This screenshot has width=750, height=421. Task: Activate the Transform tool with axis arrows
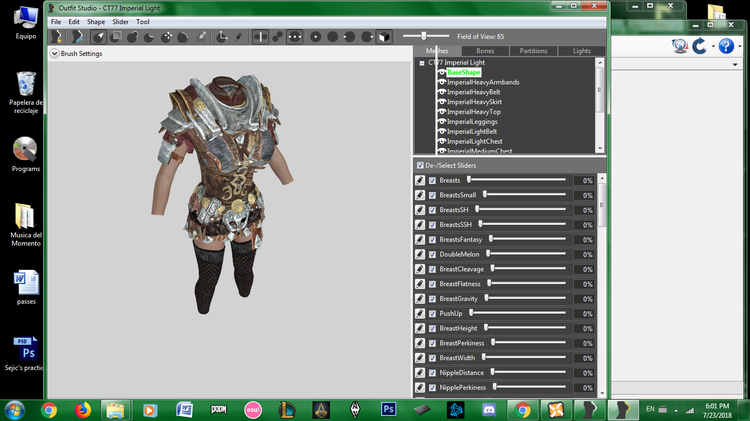(x=221, y=37)
